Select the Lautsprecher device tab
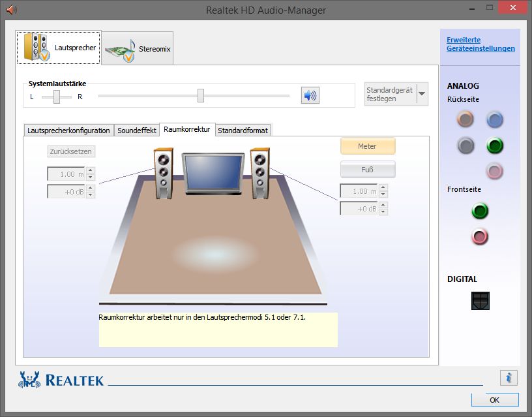This screenshot has width=532, height=417. 59,48
